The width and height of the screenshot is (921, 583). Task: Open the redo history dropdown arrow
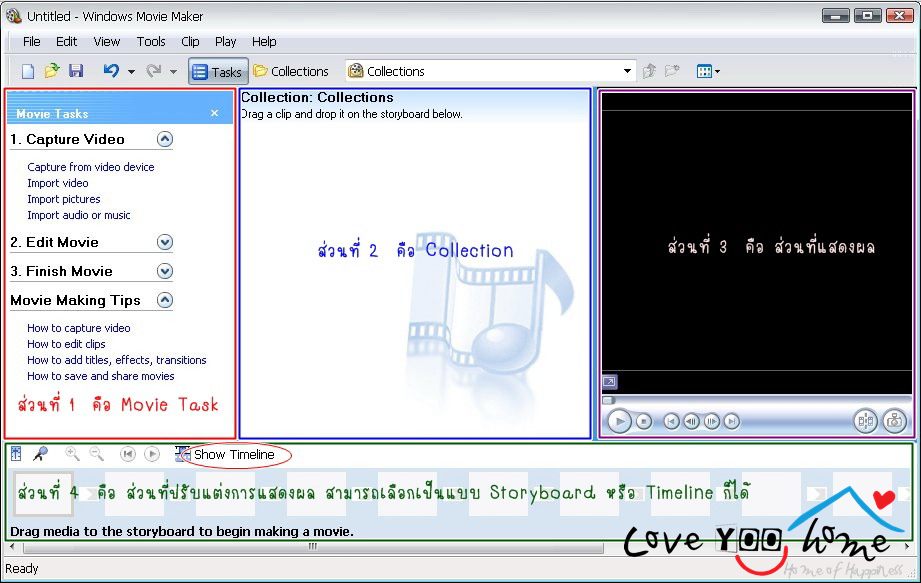(x=173, y=72)
